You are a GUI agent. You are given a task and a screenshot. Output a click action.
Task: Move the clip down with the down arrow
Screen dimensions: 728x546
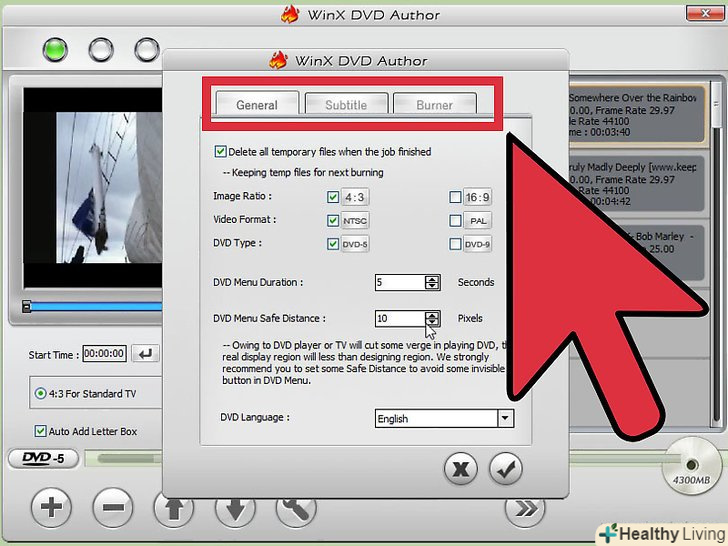point(235,510)
